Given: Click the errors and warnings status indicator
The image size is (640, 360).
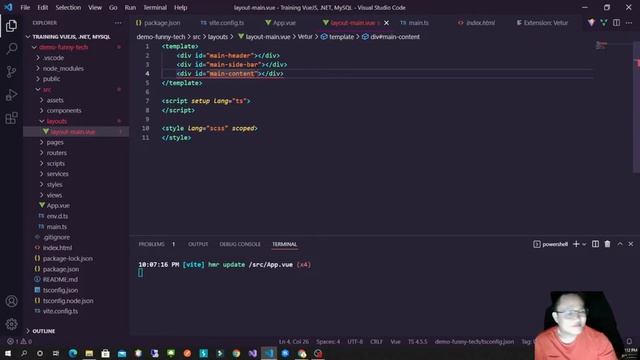Looking at the screenshot, I should pyautogui.click(x=20, y=342).
